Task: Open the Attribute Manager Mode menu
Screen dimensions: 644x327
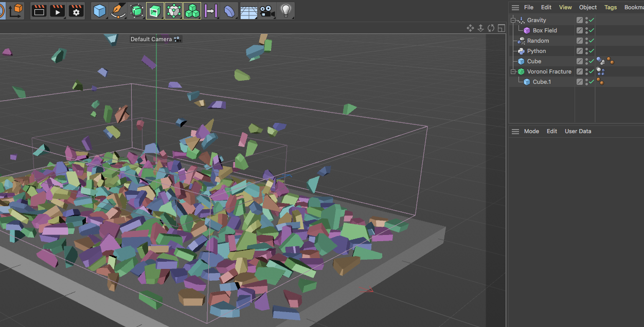Action: [x=531, y=131]
